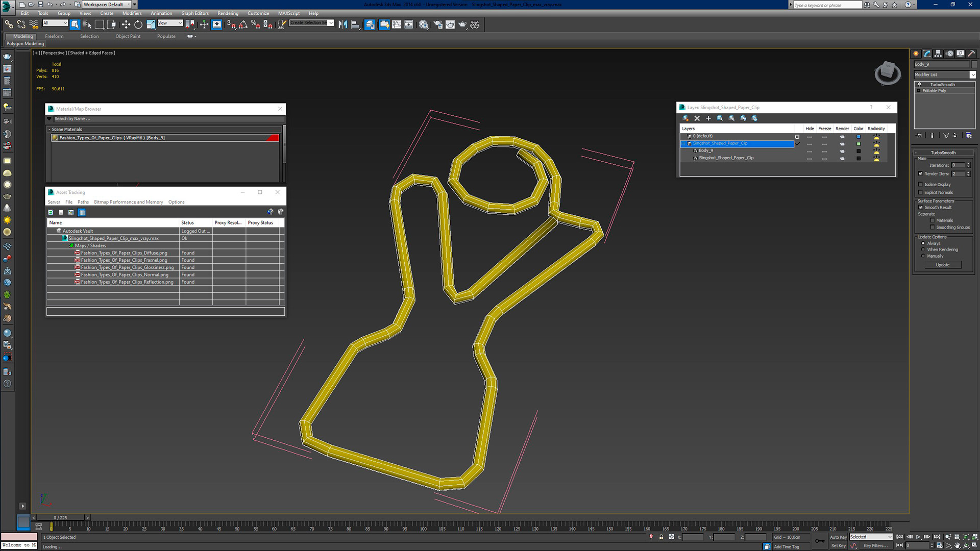Viewport: 980px width, 551px height.
Task: Click the Mirror tool icon
Action: (x=343, y=24)
